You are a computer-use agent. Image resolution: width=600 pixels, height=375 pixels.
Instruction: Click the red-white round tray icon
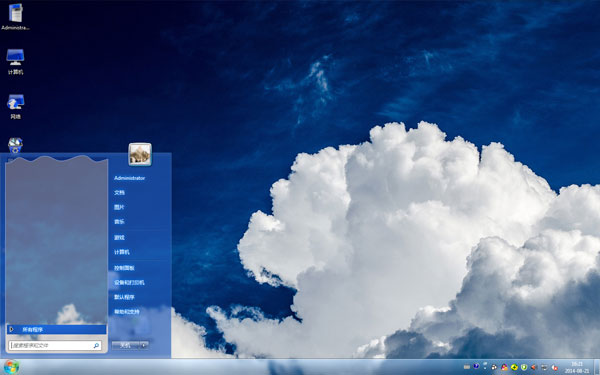tap(554, 367)
